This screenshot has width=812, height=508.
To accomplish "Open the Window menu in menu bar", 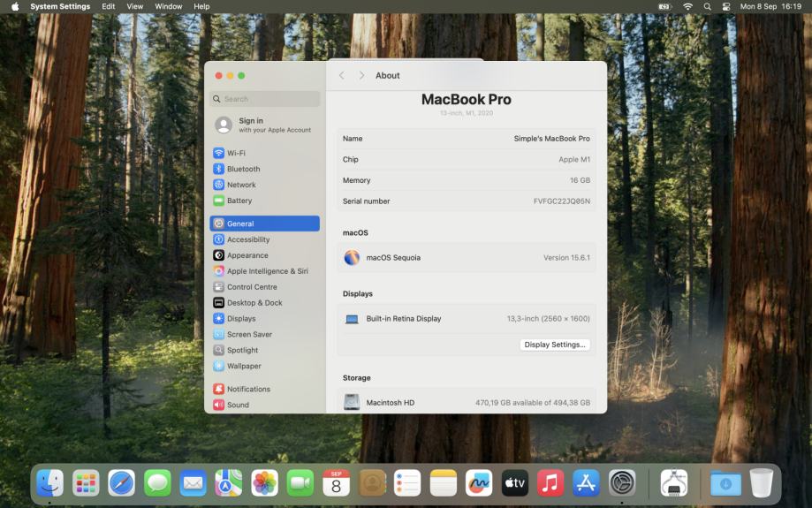I will pyautogui.click(x=168, y=6).
